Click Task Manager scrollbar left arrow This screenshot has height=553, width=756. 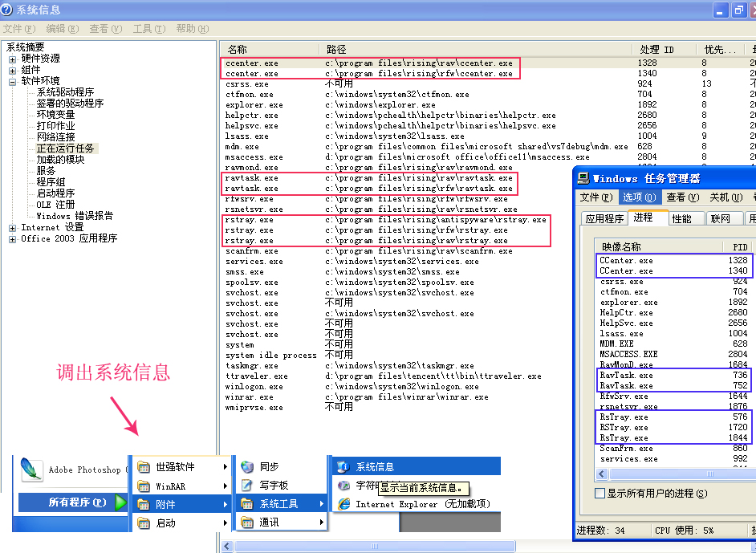pos(602,474)
